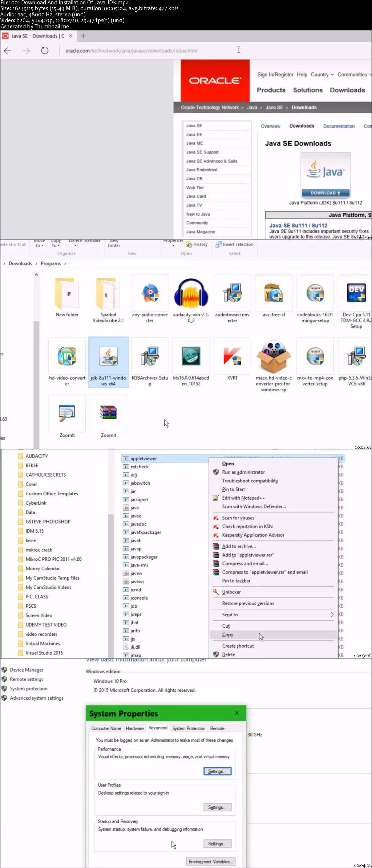Switch to the Documentation tab
372x868 pixels.
(x=339, y=127)
